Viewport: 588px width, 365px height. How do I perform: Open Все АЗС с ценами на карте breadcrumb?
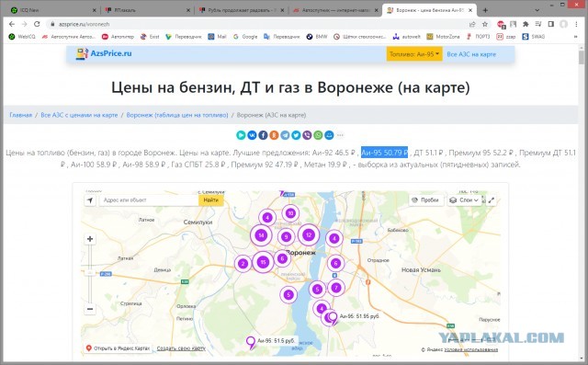click(x=79, y=115)
